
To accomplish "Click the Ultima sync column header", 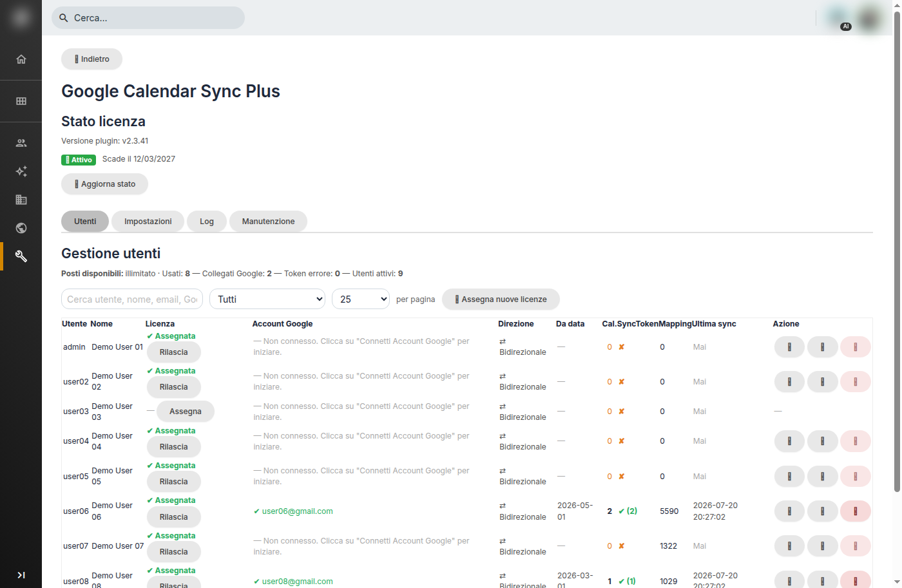I will [714, 324].
